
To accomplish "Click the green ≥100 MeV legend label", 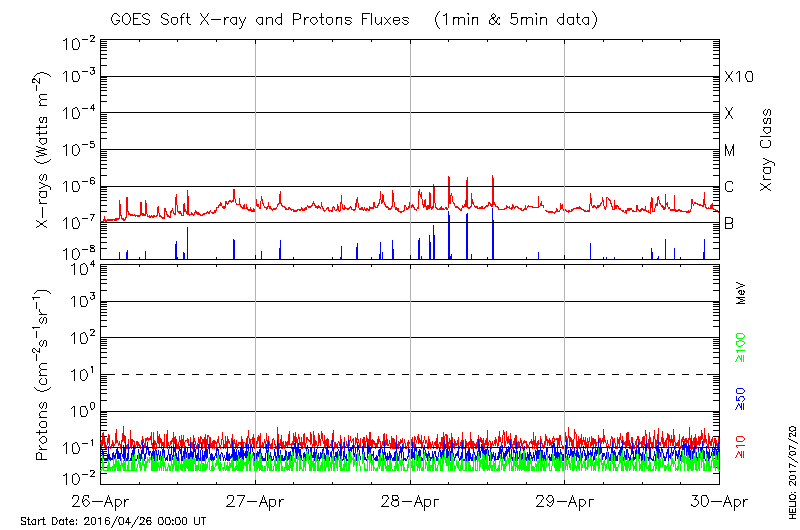I will tap(741, 349).
